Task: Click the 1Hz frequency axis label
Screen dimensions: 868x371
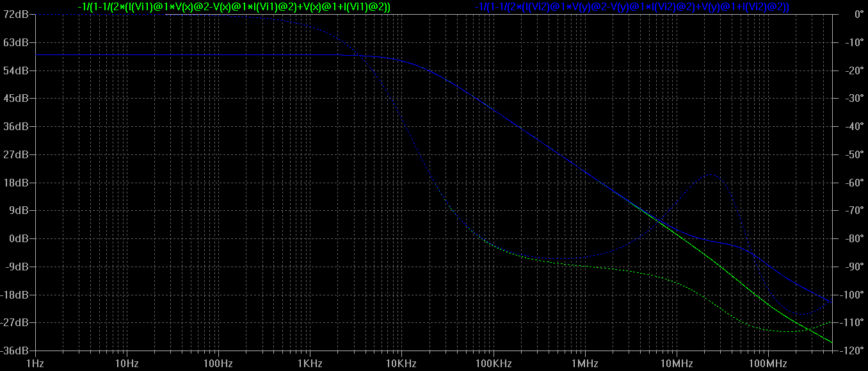Action: click(x=35, y=364)
